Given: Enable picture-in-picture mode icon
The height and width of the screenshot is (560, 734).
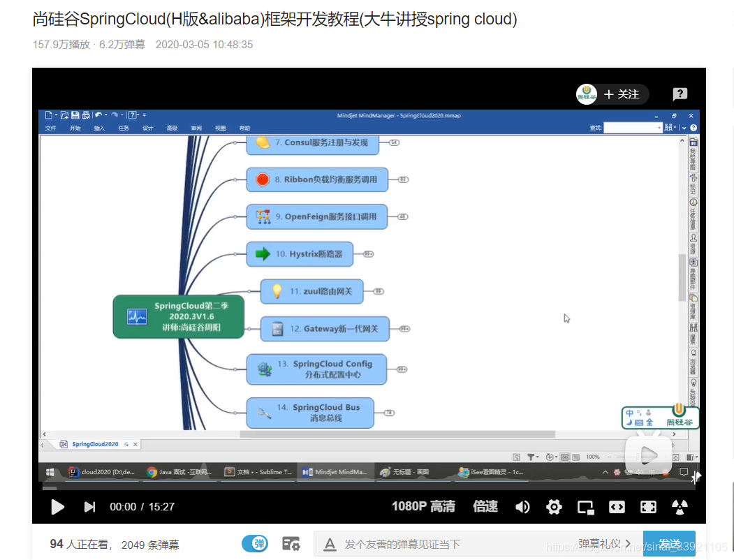Looking at the screenshot, I should pos(586,507).
